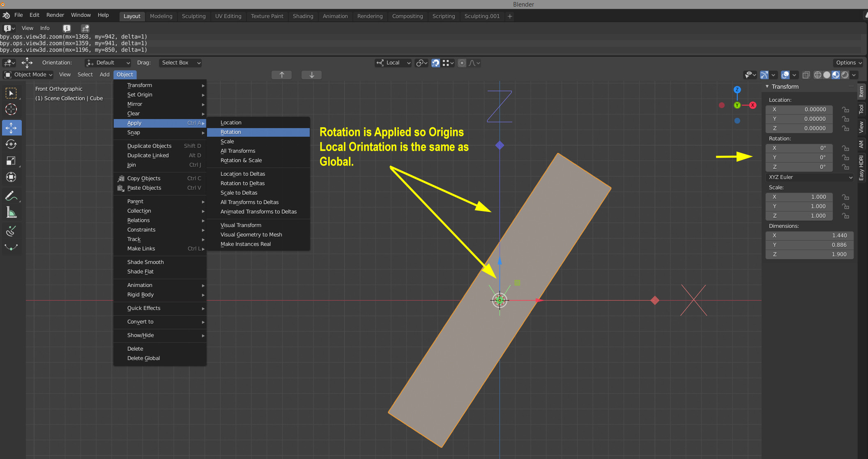
Task: Switch to the Modeling workspace tab
Action: 161,16
